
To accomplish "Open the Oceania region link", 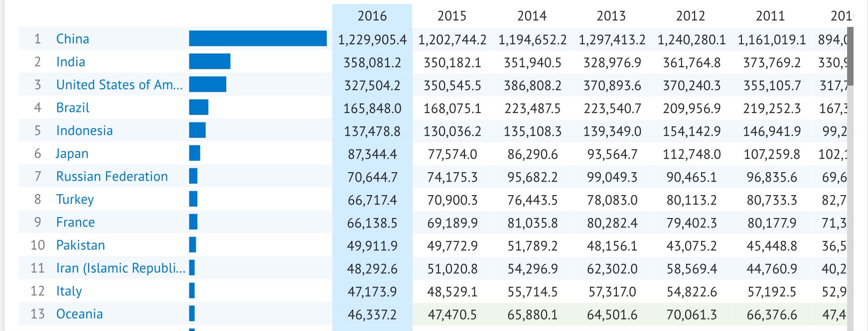I will [80, 314].
